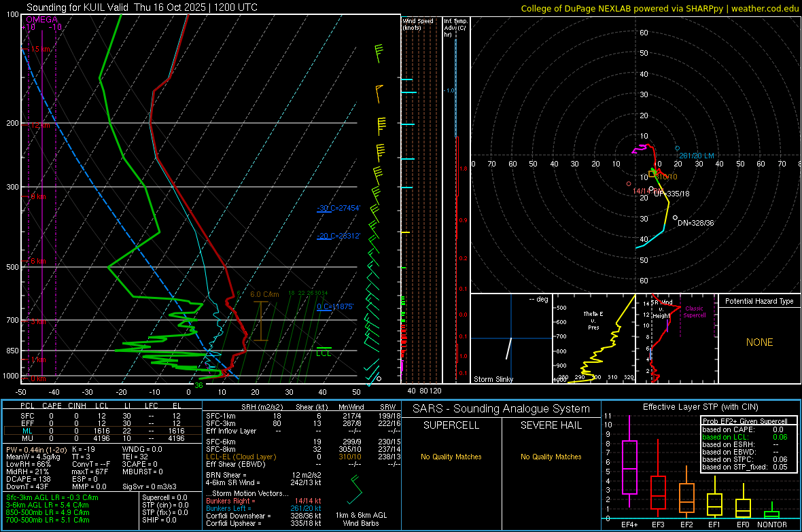
Task: Click the brown lapse-rate bracket beside 6.0 C/km
Action: 261,321
